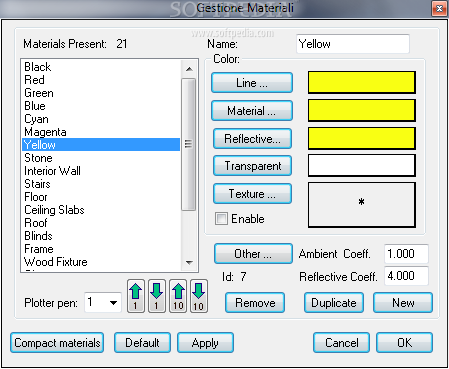
Task: Select Interior Wall material
Action: [101, 171]
